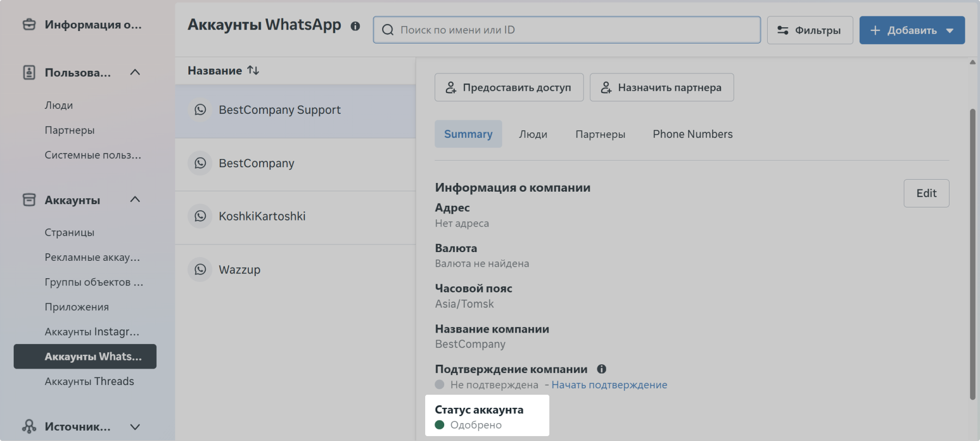Open the Добавить dropdown button
Screen dimensions: 980x441
coord(912,30)
